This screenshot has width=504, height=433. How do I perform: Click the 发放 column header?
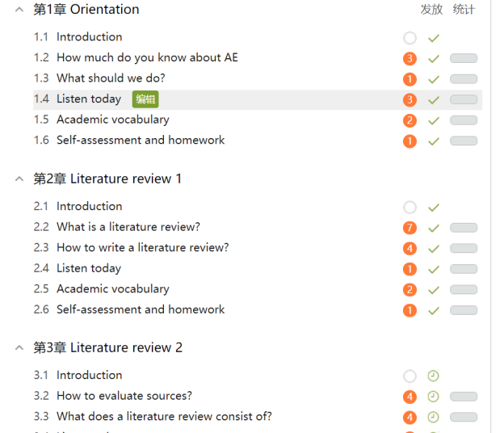(431, 10)
